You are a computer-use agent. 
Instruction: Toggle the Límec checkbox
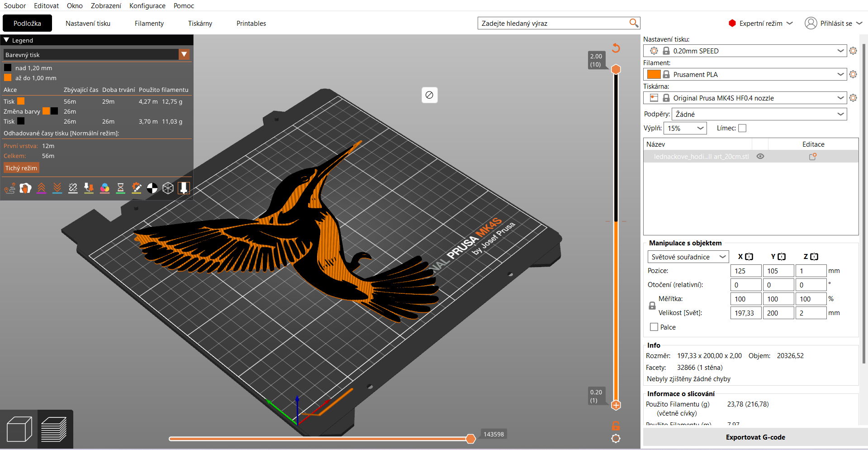pos(742,128)
